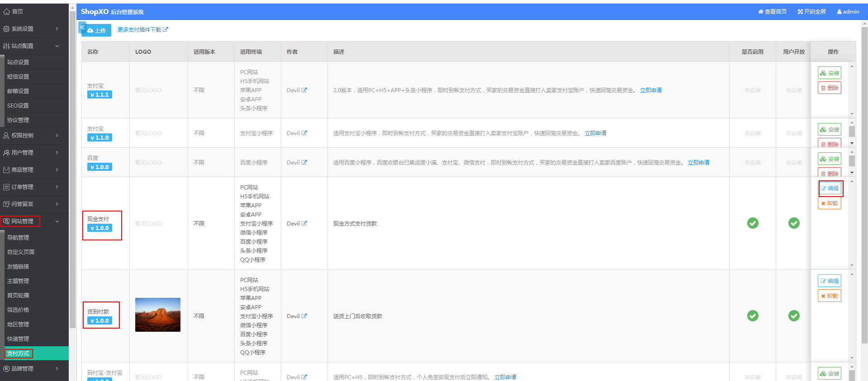Open 协议管理 submenu item
The image size is (868, 381).
(x=36, y=120)
